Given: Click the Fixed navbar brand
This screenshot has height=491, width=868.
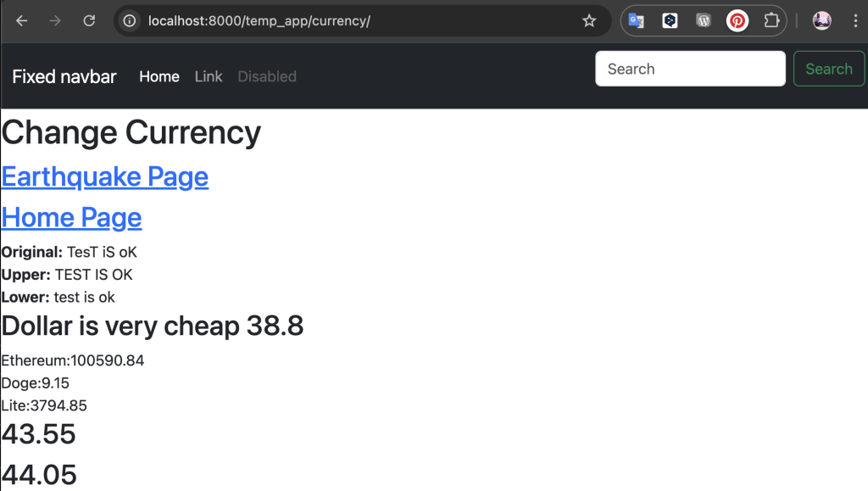Looking at the screenshot, I should pyautogui.click(x=64, y=76).
